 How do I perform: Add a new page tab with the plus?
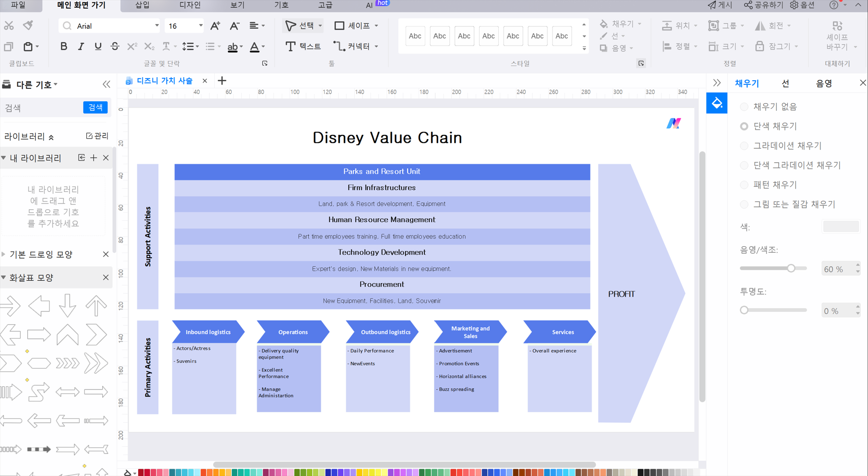(x=222, y=81)
